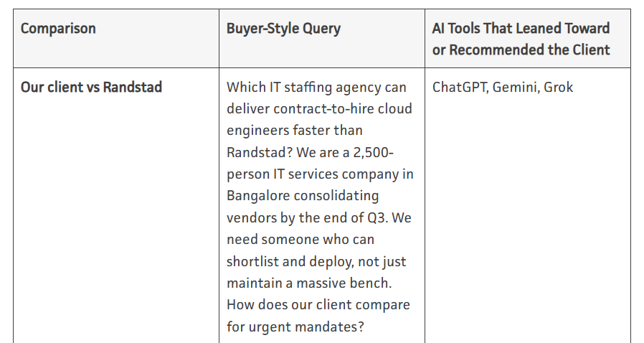
Task: Click "or Recommended the Client" header line
Action: point(521,50)
